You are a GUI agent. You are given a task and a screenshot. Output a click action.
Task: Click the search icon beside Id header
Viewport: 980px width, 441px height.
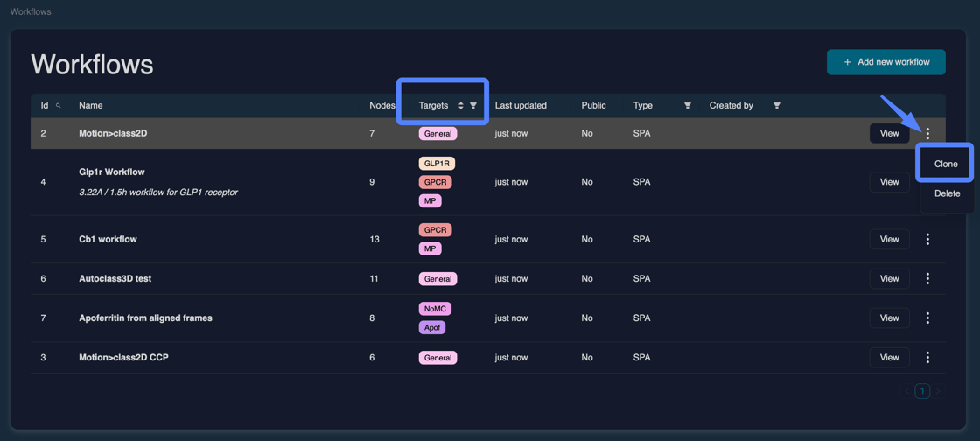coord(58,106)
